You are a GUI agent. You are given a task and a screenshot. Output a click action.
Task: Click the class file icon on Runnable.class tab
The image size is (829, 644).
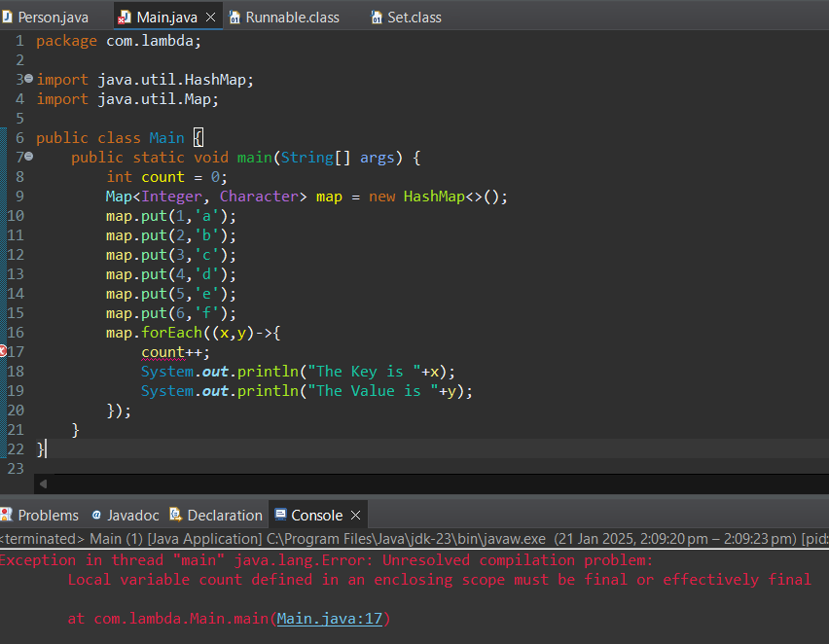235,16
